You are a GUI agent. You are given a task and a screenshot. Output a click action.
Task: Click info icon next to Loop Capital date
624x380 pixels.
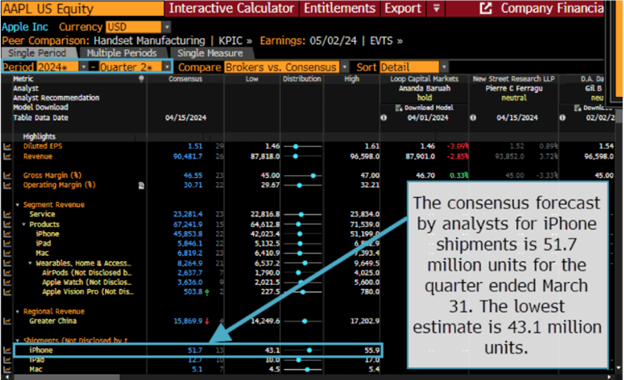coord(384,118)
